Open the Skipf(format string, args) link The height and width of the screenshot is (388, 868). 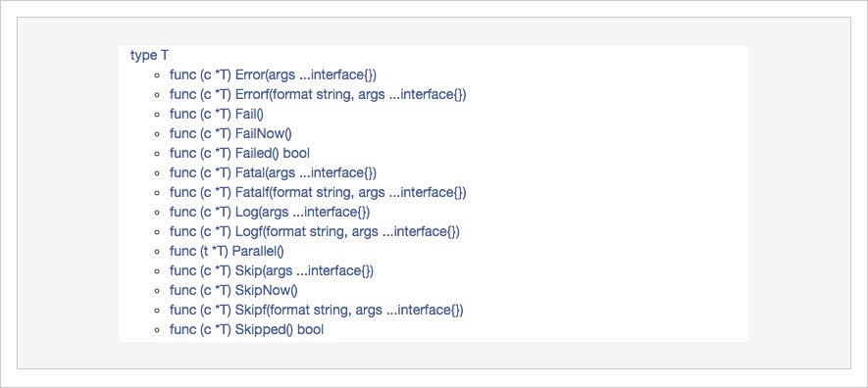coord(316,310)
